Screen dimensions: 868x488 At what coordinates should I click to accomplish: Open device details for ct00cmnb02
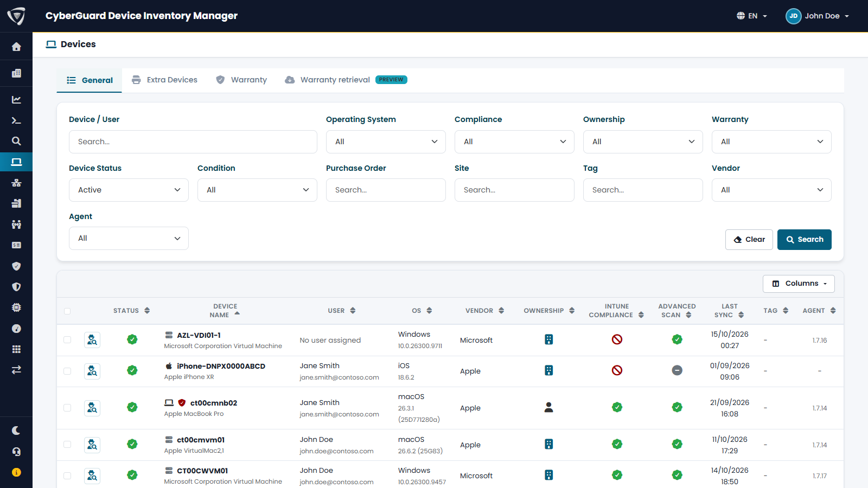92,408
